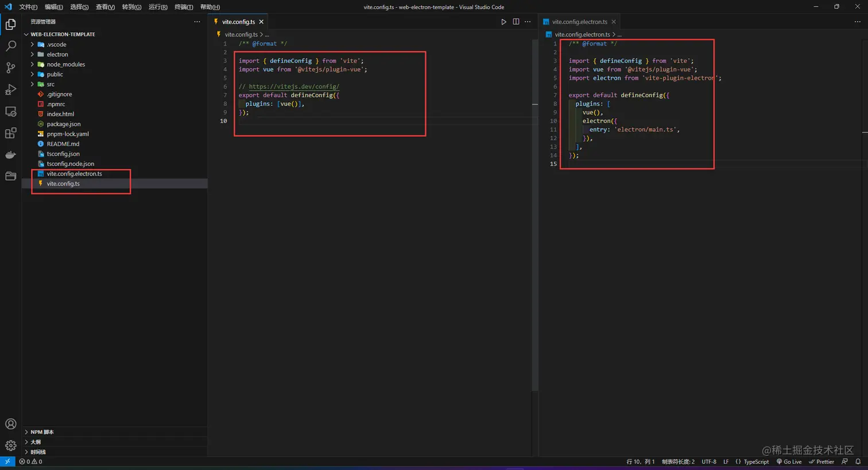Expand the node_modules folder
868x470 pixels.
click(x=65, y=64)
